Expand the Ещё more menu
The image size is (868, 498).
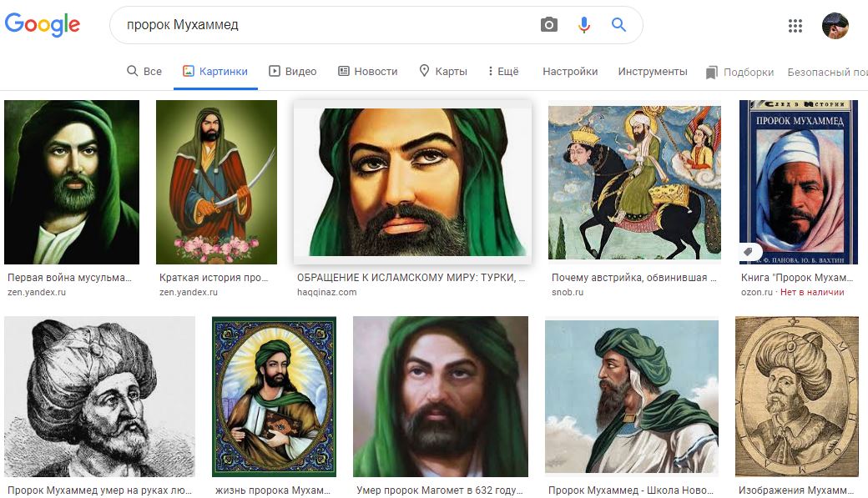click(503, 72)
